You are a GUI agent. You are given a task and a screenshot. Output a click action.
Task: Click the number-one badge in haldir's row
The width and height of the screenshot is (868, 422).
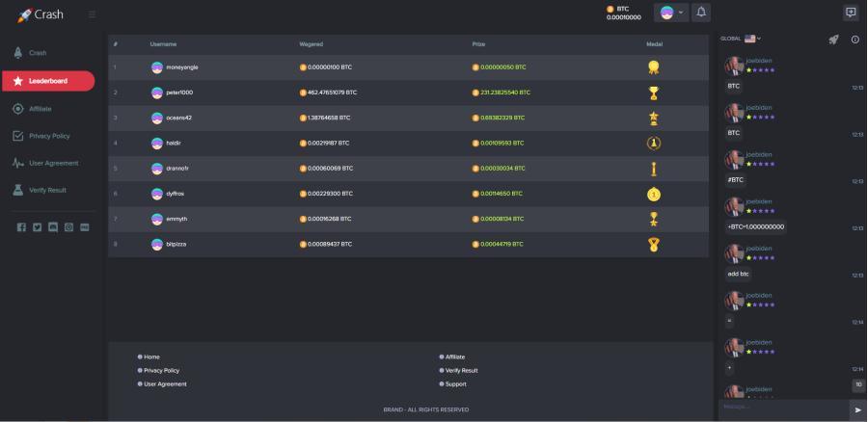tap(654, 144)
